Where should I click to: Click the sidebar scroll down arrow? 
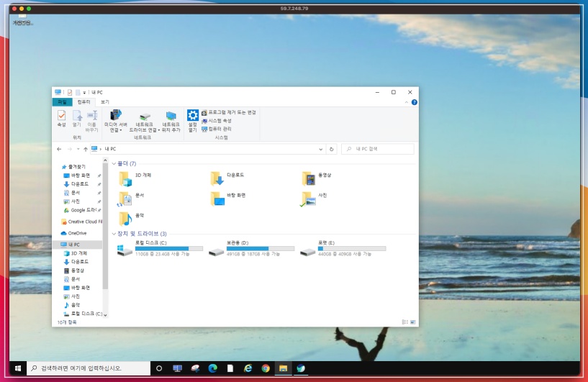105,315
